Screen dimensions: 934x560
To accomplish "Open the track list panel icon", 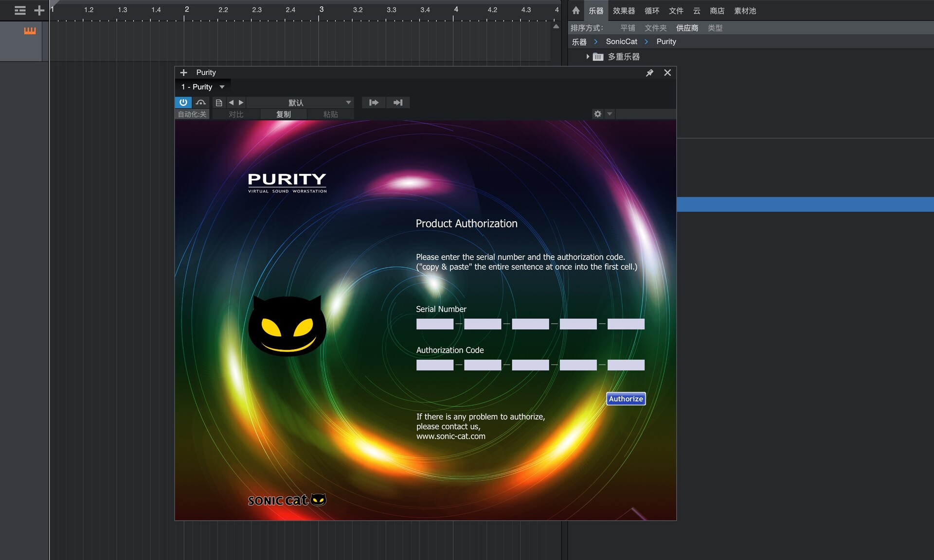I will pos(20,10).
